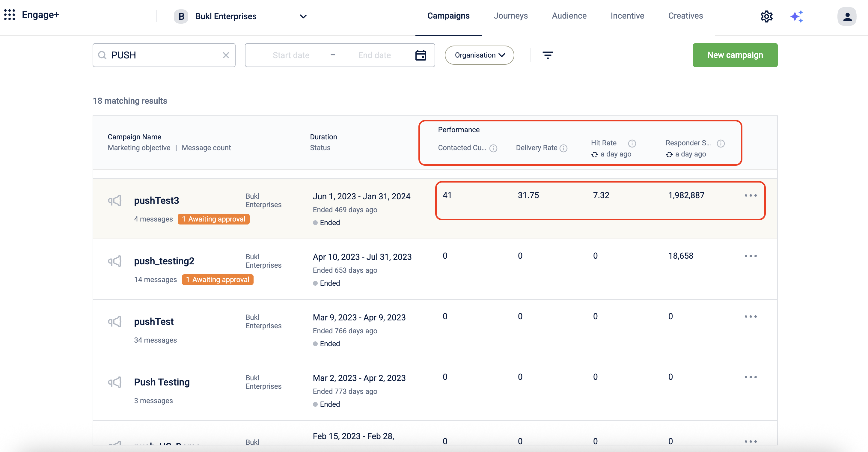
Task: Click the New campaign button
Action: coord(735,55)
